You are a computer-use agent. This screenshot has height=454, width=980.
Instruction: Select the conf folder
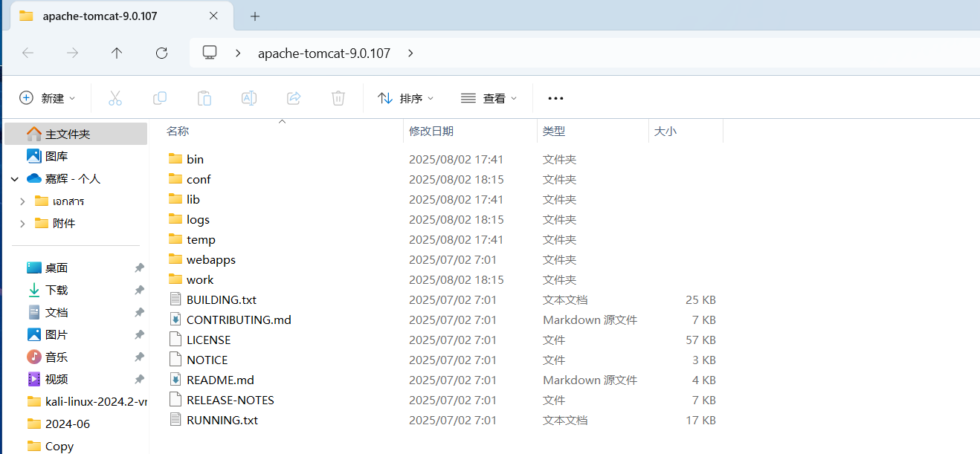click(199, 179)
